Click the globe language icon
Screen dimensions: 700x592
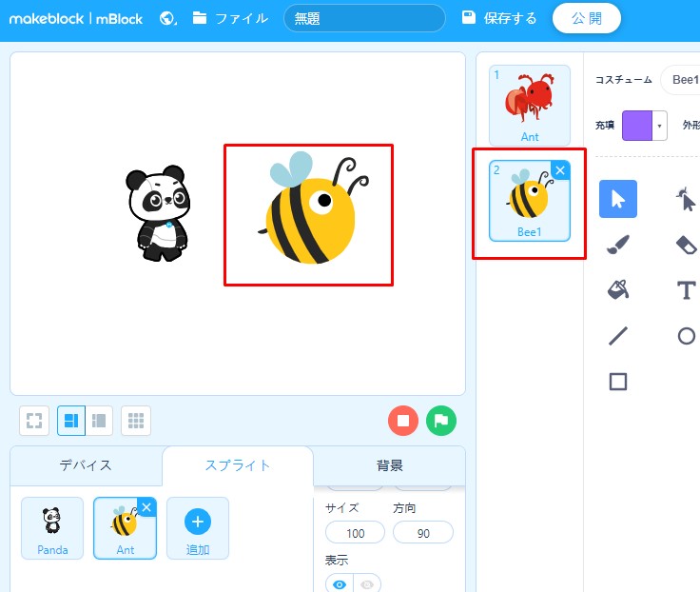pos(167,18)
